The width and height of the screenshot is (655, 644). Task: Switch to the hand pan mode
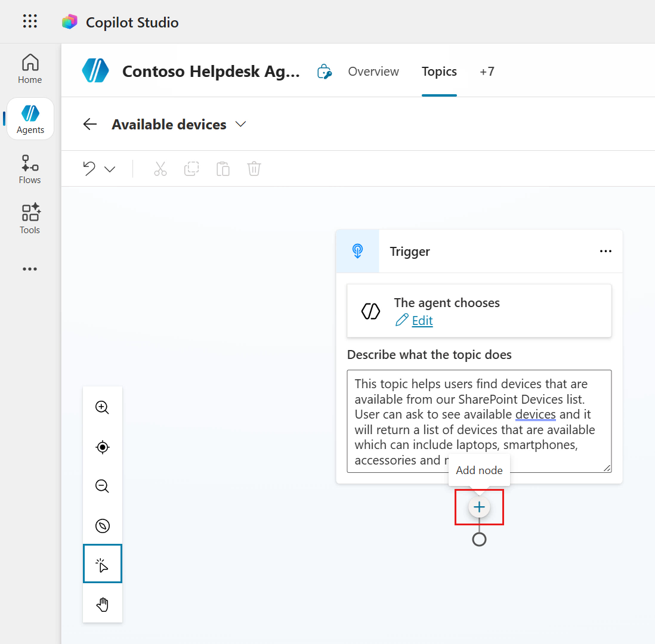click(103, 605)
